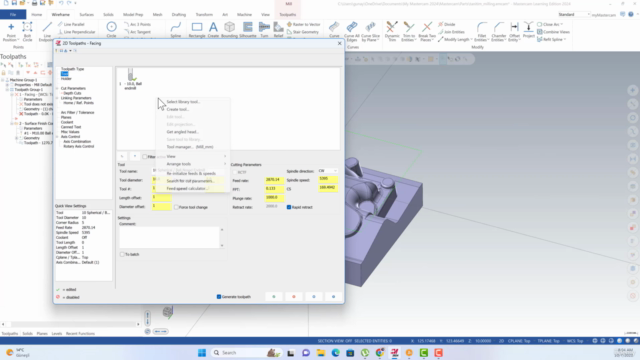Image resolution: width=640 pixels, height=360 pixels.
Task: Select Linking Parameters in dialog tree
Action: 76,98
